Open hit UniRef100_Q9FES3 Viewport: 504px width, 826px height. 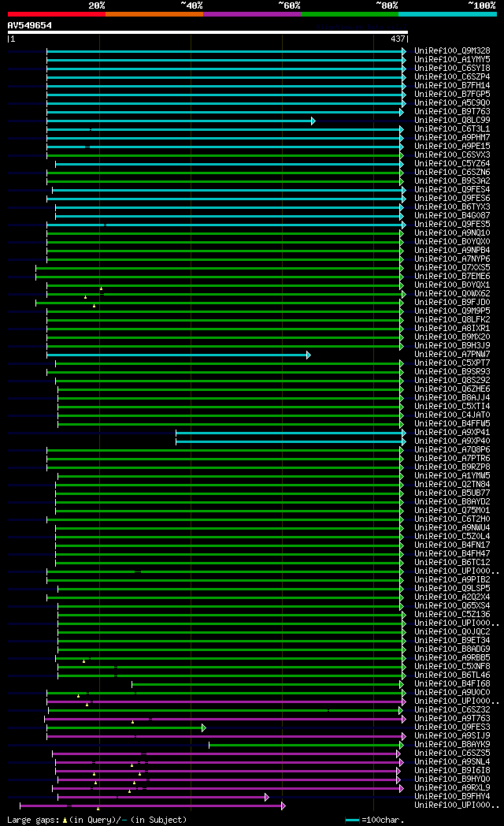tap(452, 727)
